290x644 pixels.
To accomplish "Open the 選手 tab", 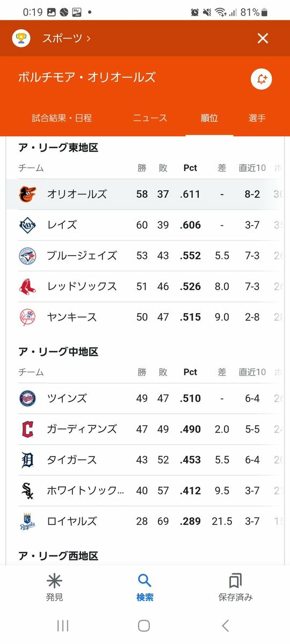I will coord(257,118).
